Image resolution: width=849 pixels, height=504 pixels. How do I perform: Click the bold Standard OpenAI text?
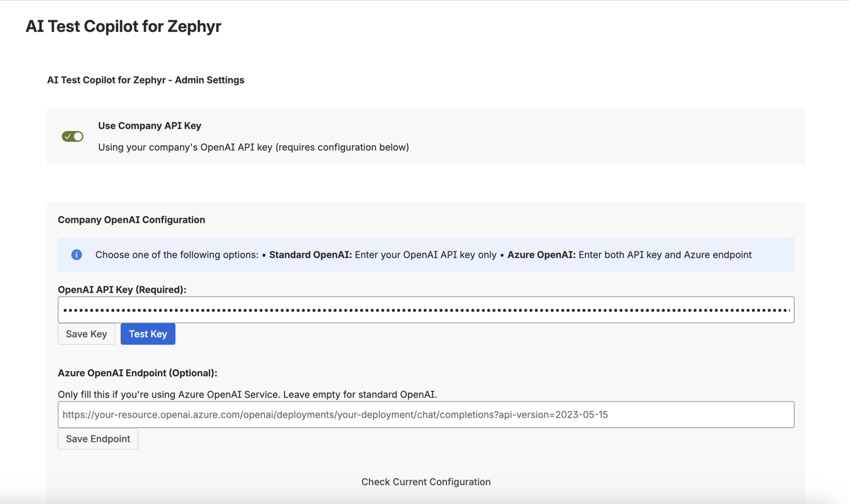(x=310, y=255)
